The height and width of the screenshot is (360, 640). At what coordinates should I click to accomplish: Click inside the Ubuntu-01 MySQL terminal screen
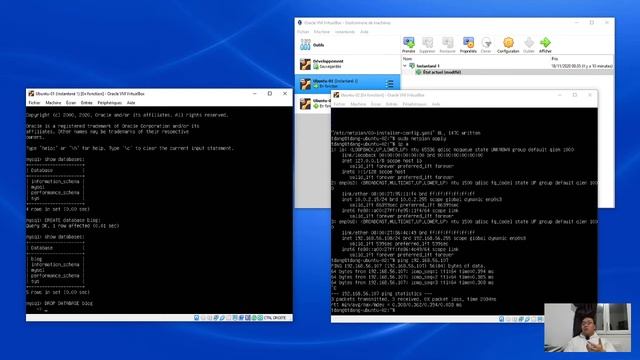pyautogui.click(x=159, y=210)
